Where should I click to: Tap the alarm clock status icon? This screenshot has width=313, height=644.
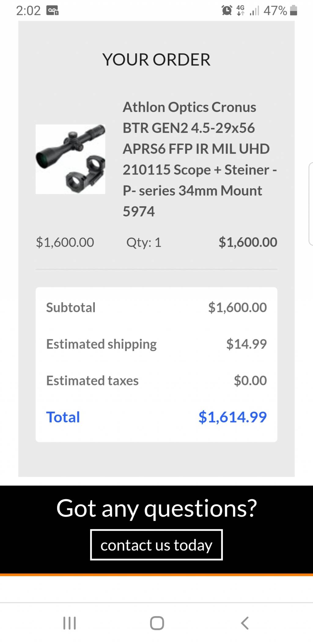tap(227, 10)
